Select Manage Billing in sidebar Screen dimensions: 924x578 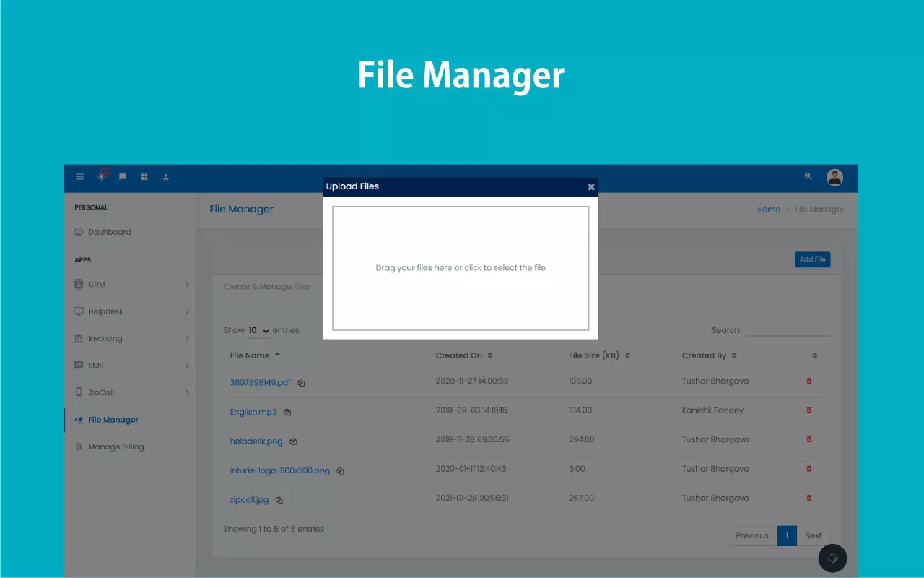click(115, 447)
